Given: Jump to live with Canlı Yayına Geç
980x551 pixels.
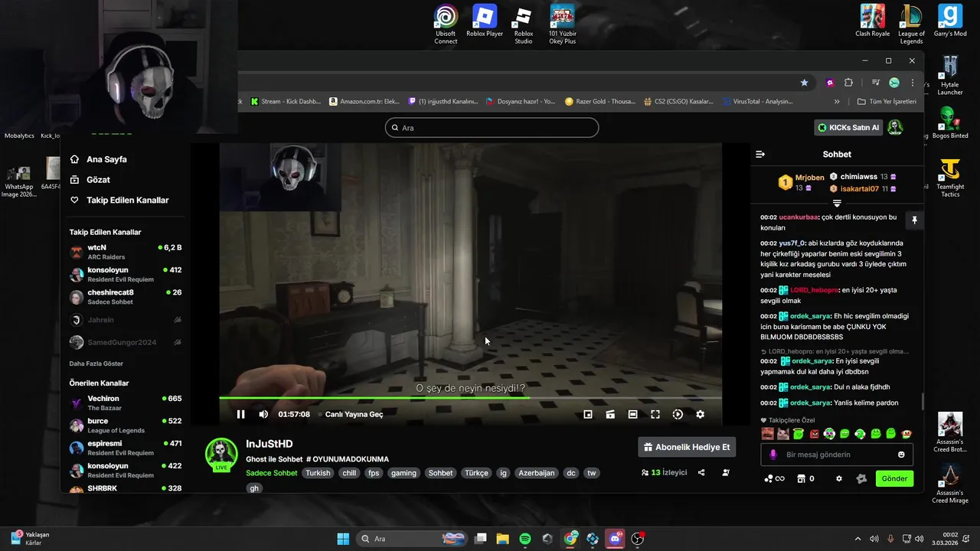Looking at the screenshot, I should 354,414.
